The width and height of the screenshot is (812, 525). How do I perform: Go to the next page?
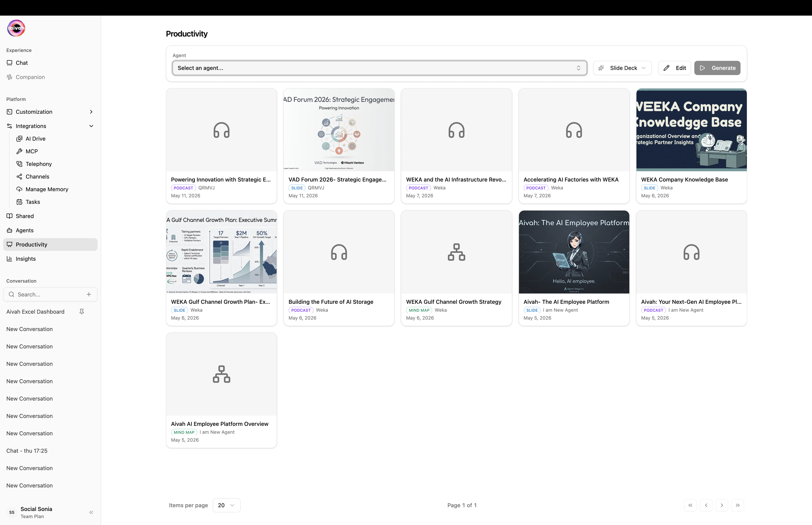pyautogui.click(x=722, y=505)
